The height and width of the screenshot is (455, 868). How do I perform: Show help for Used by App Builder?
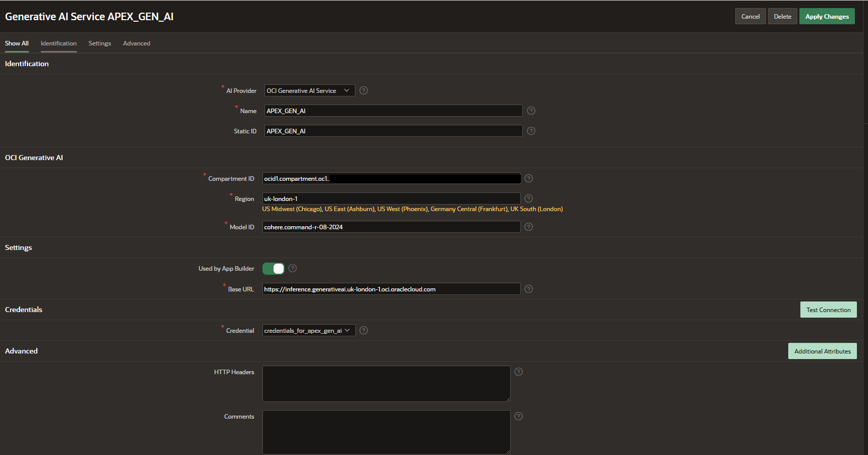point(292,268)
